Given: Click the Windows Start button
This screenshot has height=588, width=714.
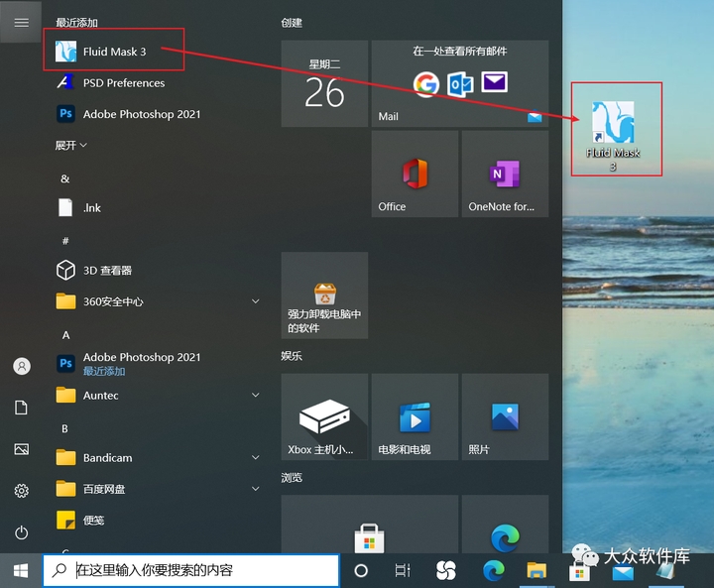Looking at the screenshot, I should click(x=21, y=570).
